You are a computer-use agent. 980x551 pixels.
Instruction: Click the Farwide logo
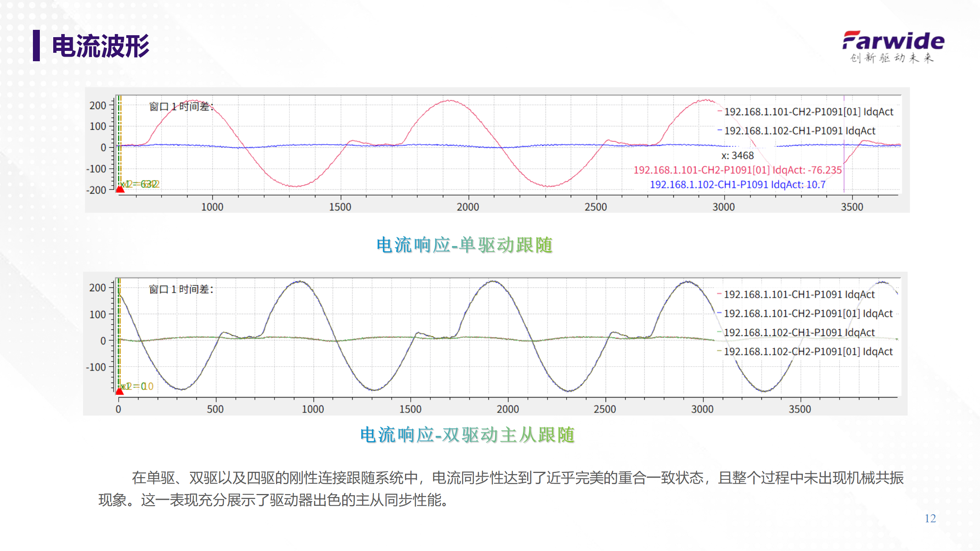pyautogui.click(x=893, y=46)
